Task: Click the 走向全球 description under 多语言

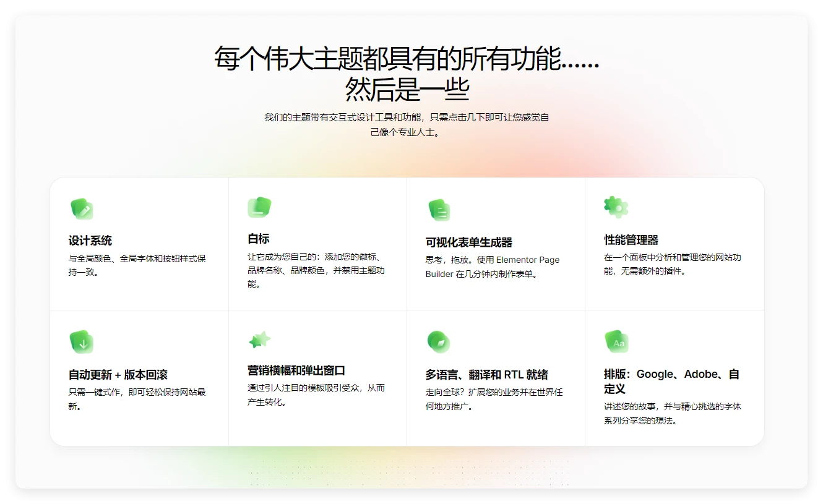Action: tap(494, 399)
